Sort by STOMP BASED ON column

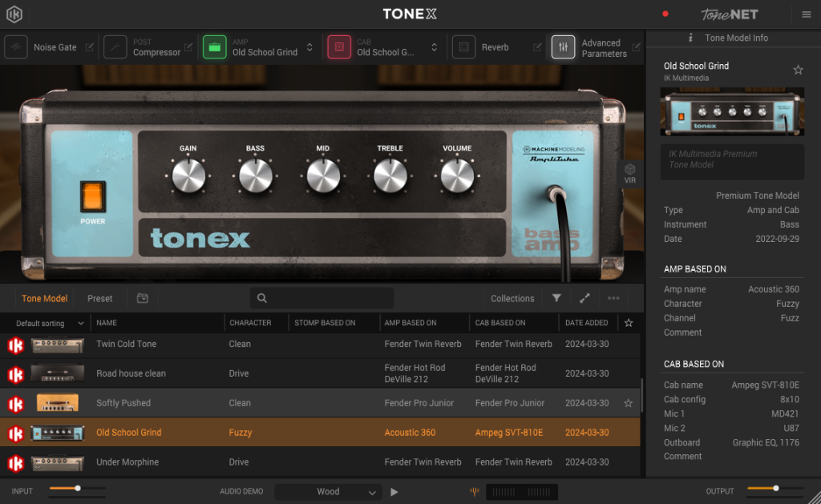coord(325,323)
